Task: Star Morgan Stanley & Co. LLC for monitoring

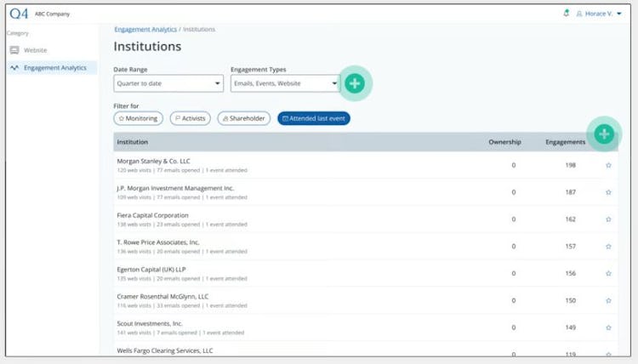Action: click(608, 165)
